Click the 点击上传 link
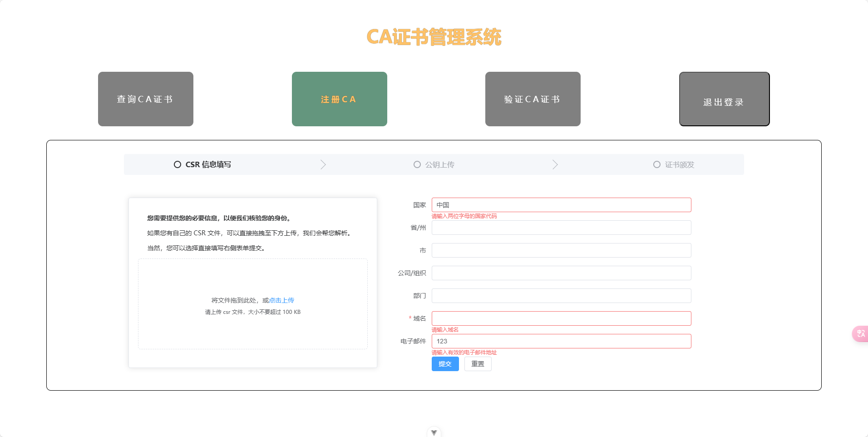Screen dimensions: 868x437 tap(281, 300)
